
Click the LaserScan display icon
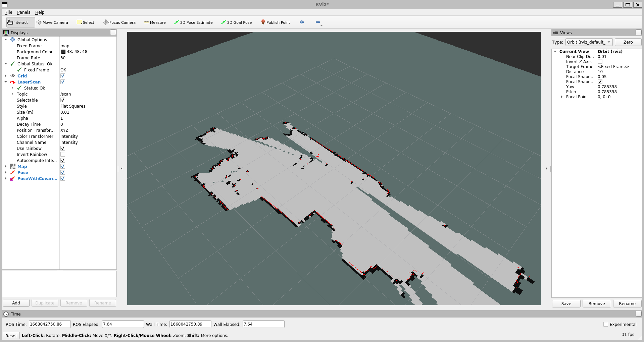(x=13, y=82)
